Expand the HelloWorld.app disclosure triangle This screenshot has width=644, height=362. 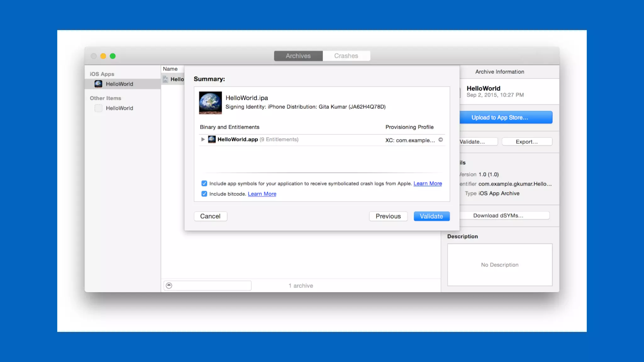coord(203,139)
